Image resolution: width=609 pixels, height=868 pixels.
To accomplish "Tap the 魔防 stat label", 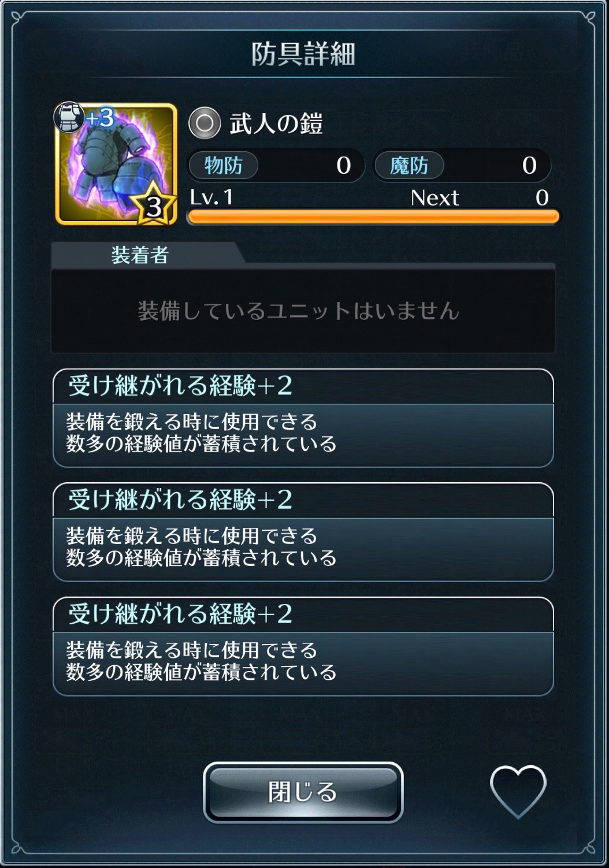I will point(409,166).
